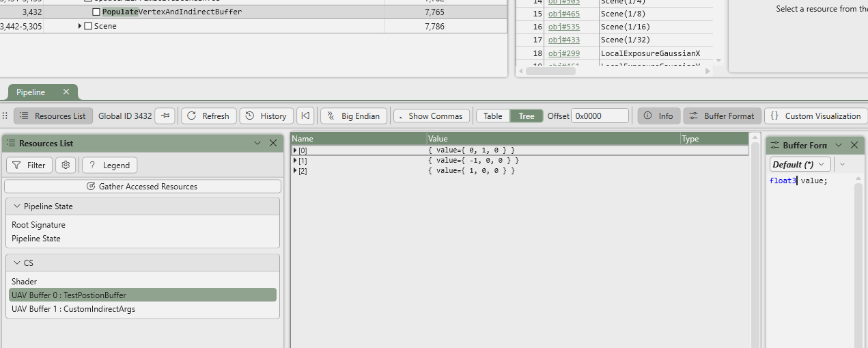Open Custom Visualization
This screenshot has height=348, width=868.
click(816, 116)
